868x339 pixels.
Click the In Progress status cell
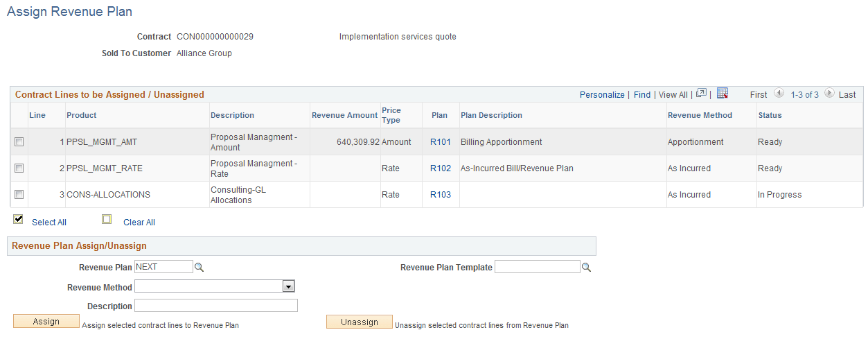point(779,195)
